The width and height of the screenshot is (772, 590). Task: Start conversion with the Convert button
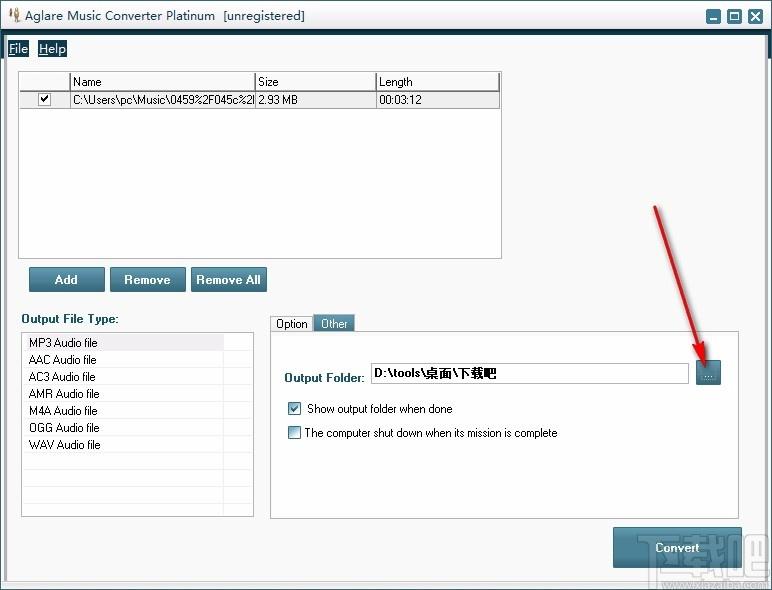coord(677,548)
